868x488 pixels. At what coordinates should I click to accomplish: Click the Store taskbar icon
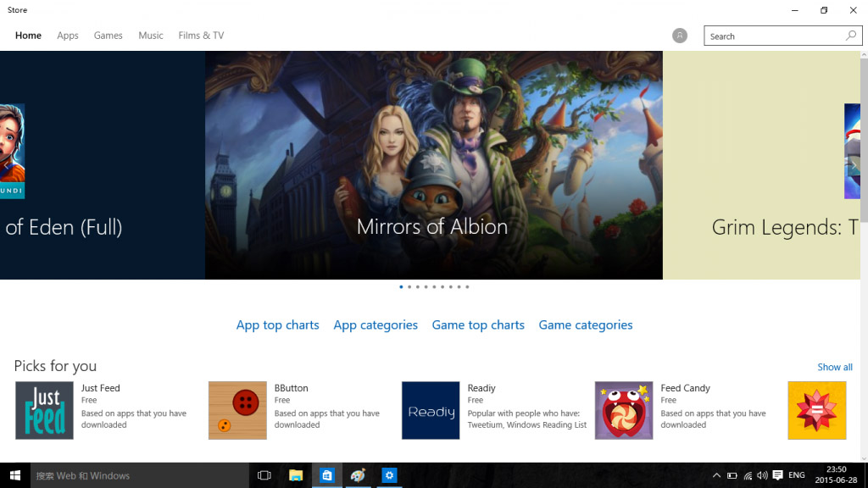point(327,475)
